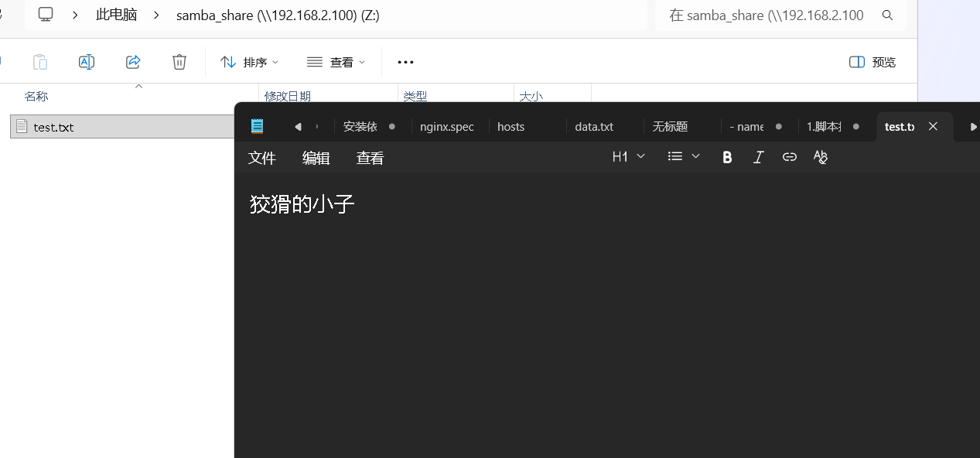The image size is (980, 458).
Task: Switch to the data.txt tab
Action: [x=593, y=126]
